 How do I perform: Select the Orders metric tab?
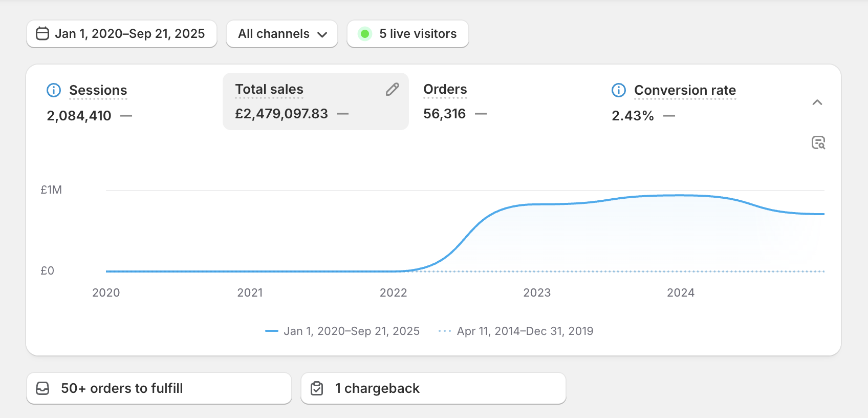point(445,90)
